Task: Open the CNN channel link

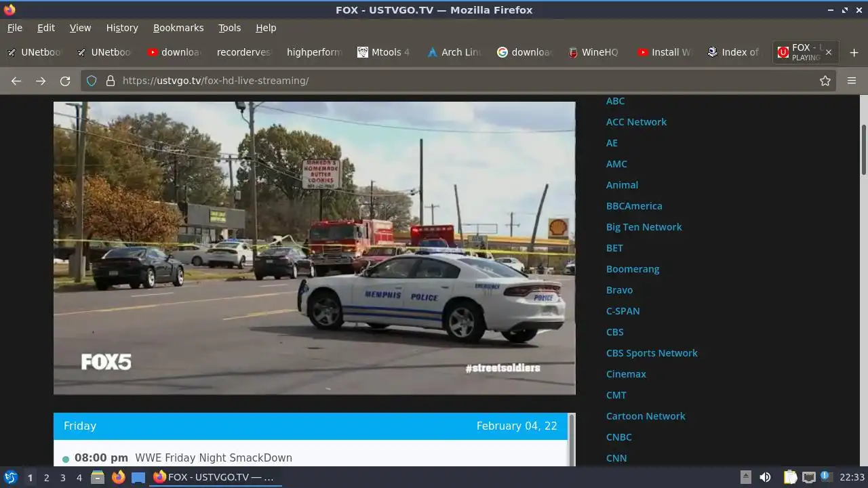Action: tap(616, 458)
